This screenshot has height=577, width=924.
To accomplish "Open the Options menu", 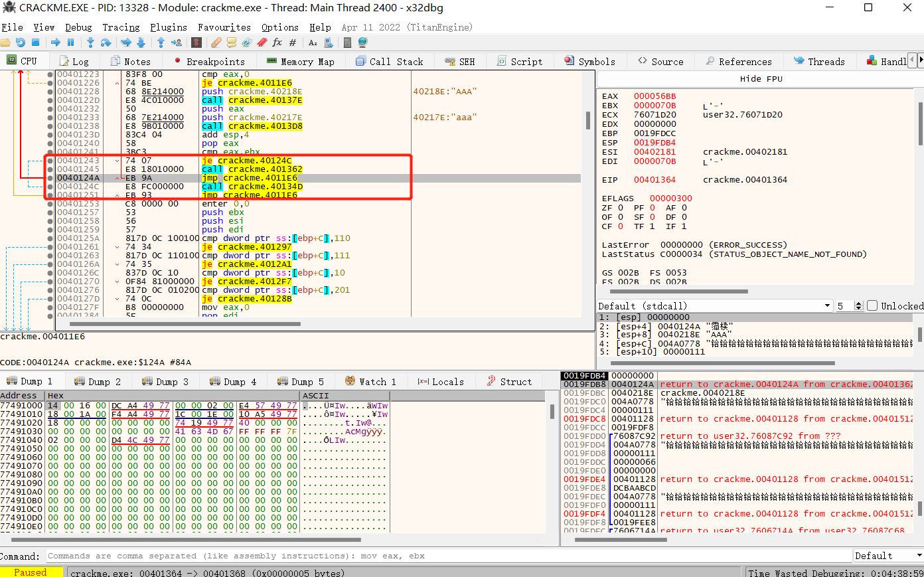I will point(280,27).
